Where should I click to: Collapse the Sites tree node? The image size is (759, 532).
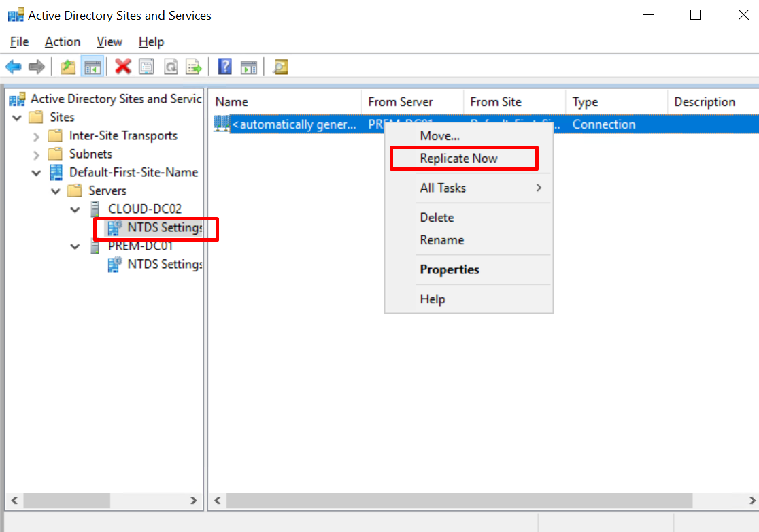(x=17, y=118)
